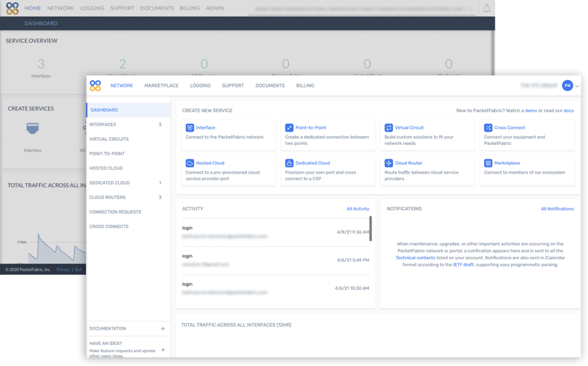Click the Marketplace service title link
588x366 pixels.
(507, 163)
